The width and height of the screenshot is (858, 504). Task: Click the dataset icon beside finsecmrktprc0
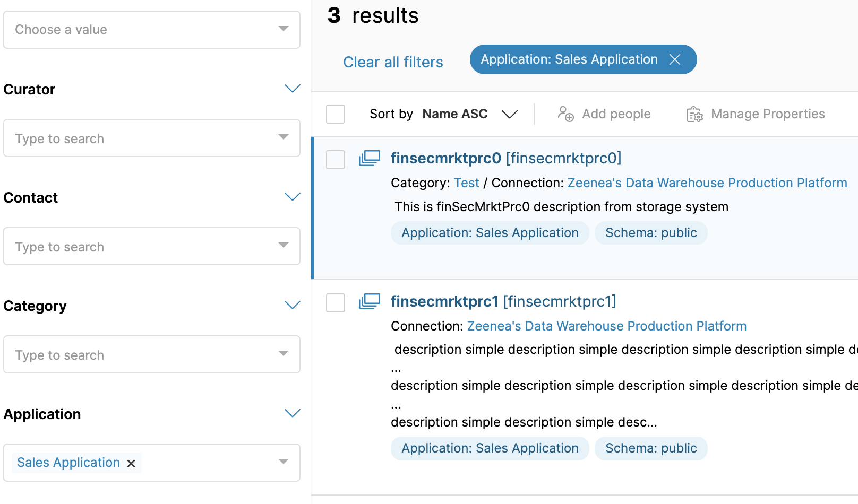click(369, 158)
